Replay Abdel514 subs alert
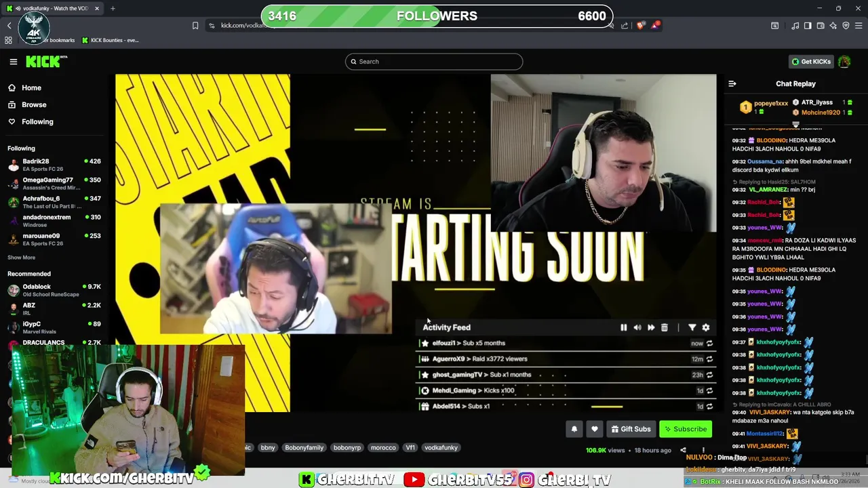The width and height of the screenshot is (868, 488). 709,407
